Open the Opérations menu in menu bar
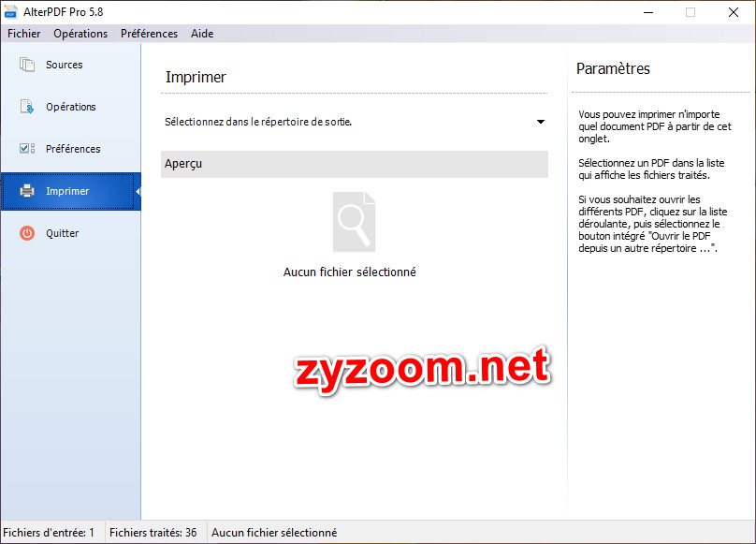This screenshot has height=544, width=756. click(80, 34)
